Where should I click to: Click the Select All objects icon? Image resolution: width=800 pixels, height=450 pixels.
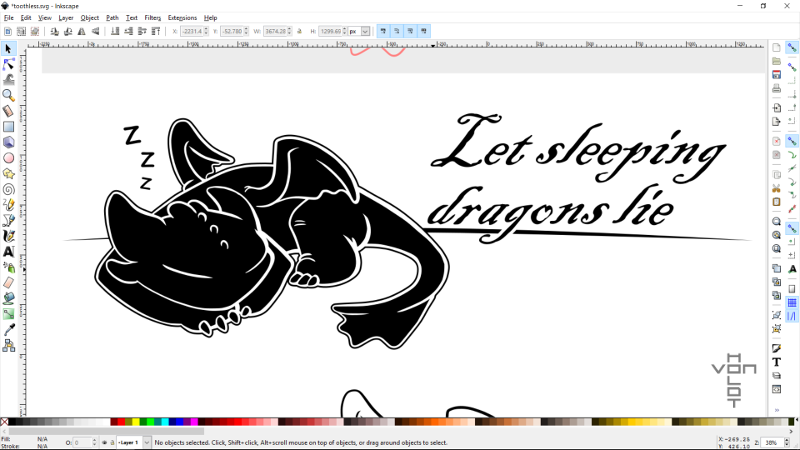pyautogui.click(x=8, y=32)
